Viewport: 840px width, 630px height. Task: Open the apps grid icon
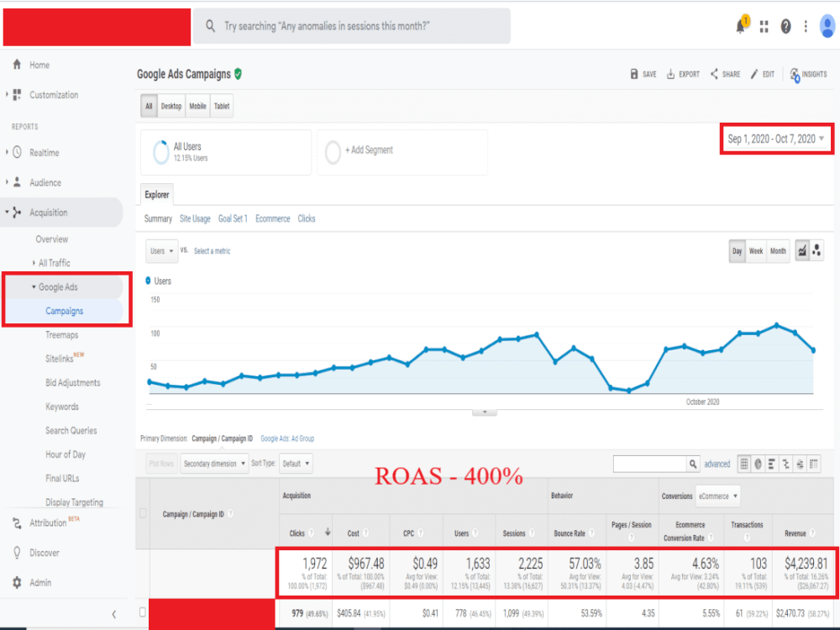(x=764, y=26)
